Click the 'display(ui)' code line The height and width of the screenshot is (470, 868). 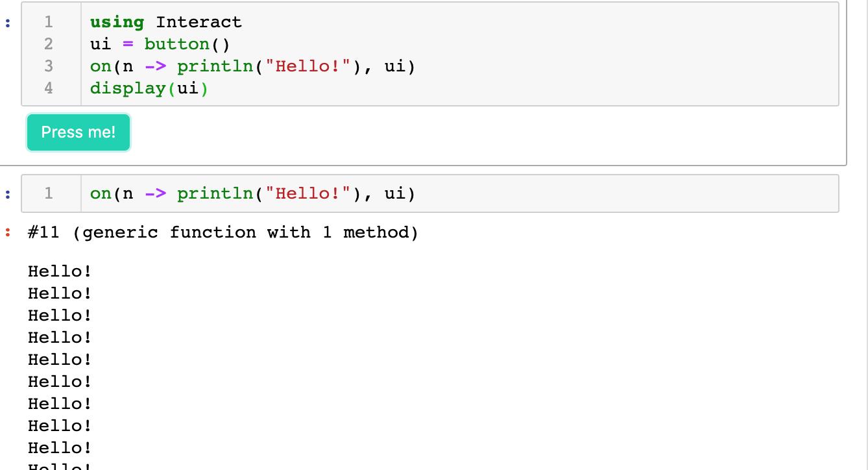[149, 88]
